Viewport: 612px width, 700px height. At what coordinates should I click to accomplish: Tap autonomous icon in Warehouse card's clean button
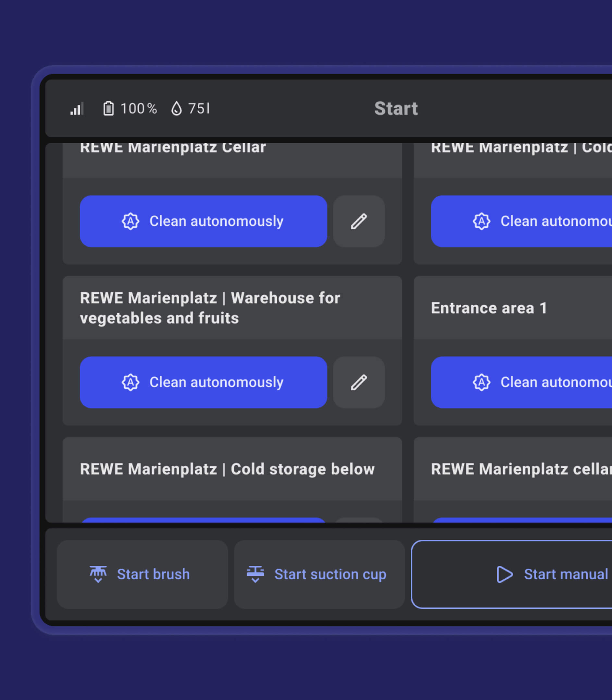[130, 382]
